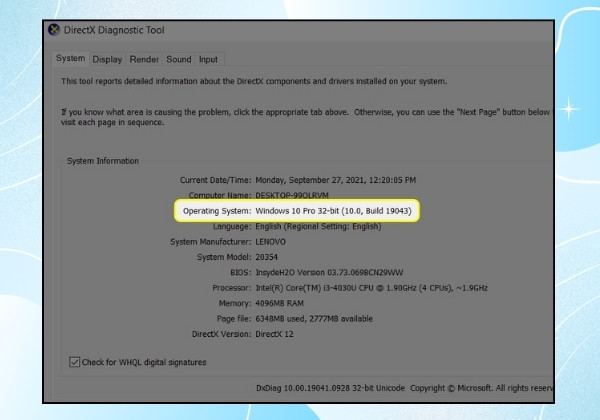
Task: Click the Page file label
Action: point(234,319)
